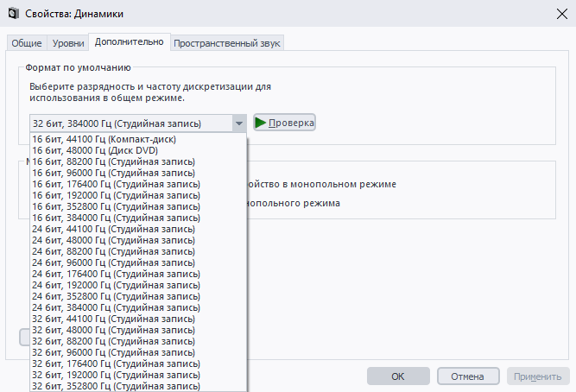Screen dimensions: 576x392
Task: Pick 16 бит, 176400 Гц format
Action: click(x=138, y=184)
